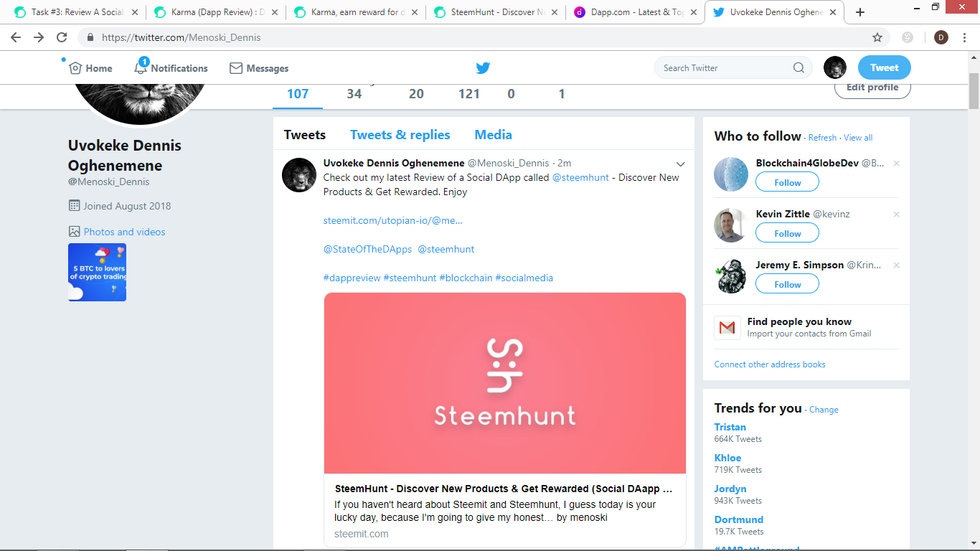The image size is (980, 551).
Task: Click Refresh in Who to follow
Action: 822,138
